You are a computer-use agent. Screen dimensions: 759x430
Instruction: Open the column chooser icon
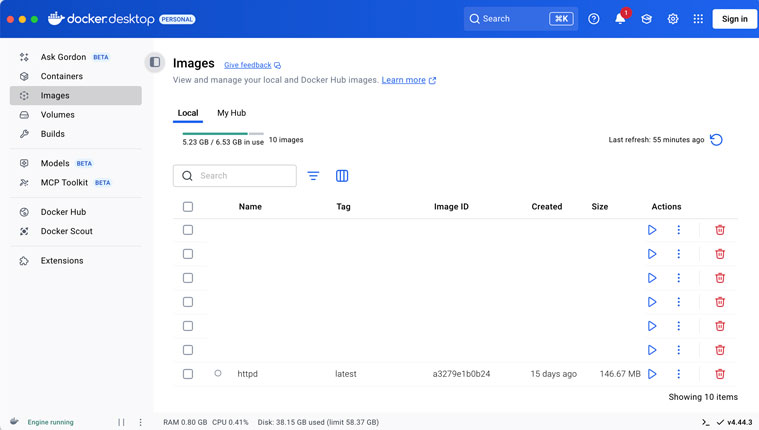coord(342,176)
